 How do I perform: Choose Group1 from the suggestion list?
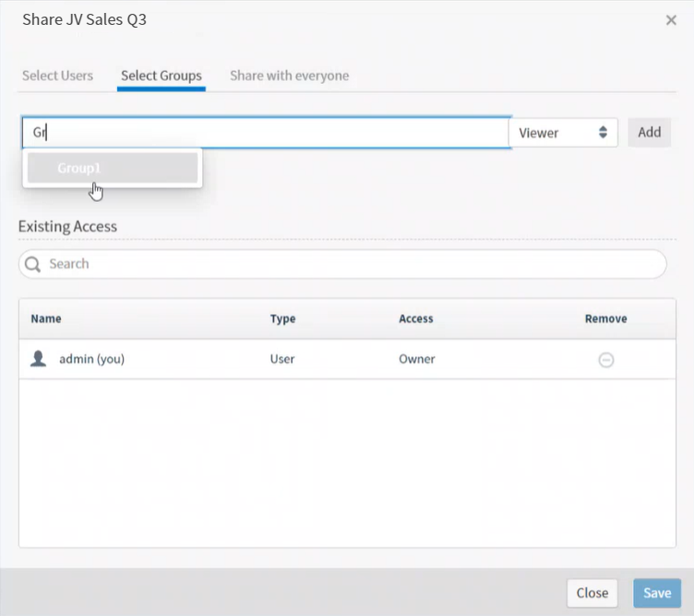coord(113,169)
